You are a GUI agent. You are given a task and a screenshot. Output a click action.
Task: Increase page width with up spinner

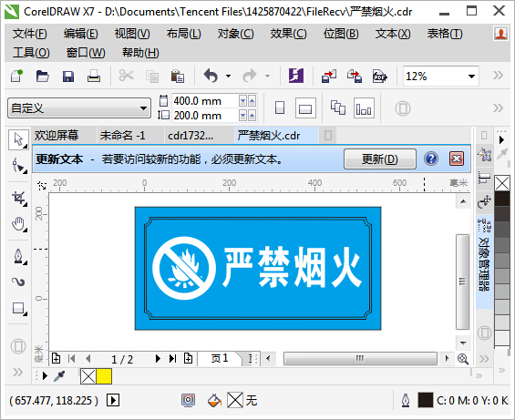252,101
